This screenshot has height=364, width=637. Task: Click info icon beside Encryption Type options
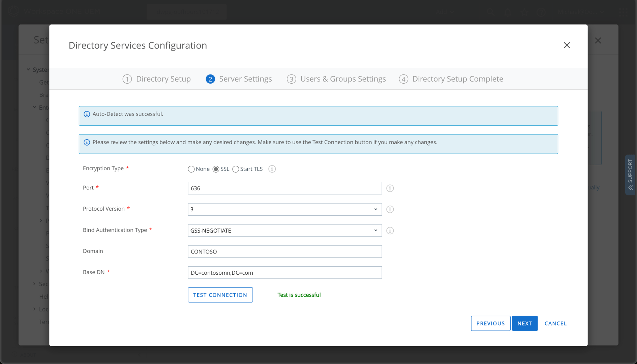click(272, 169)
